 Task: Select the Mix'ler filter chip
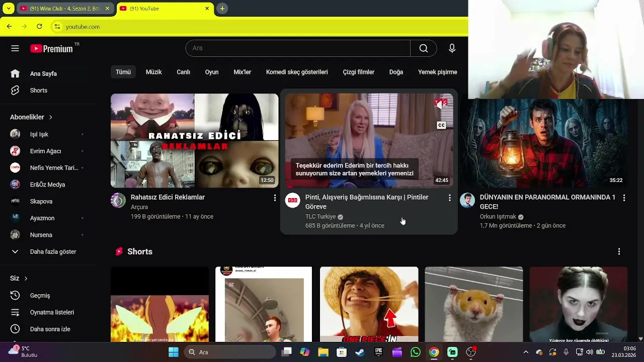point(243,72)
